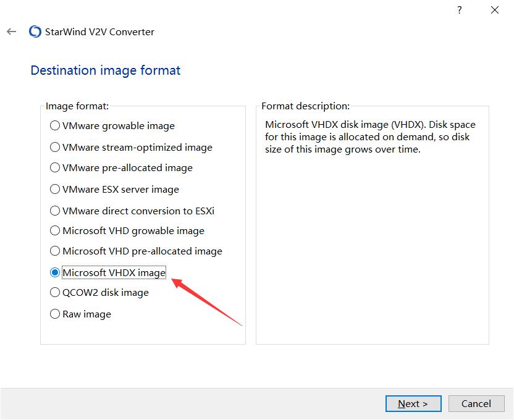Click the StarWind V2V Converter title text
514x420 pixels.
100,31
